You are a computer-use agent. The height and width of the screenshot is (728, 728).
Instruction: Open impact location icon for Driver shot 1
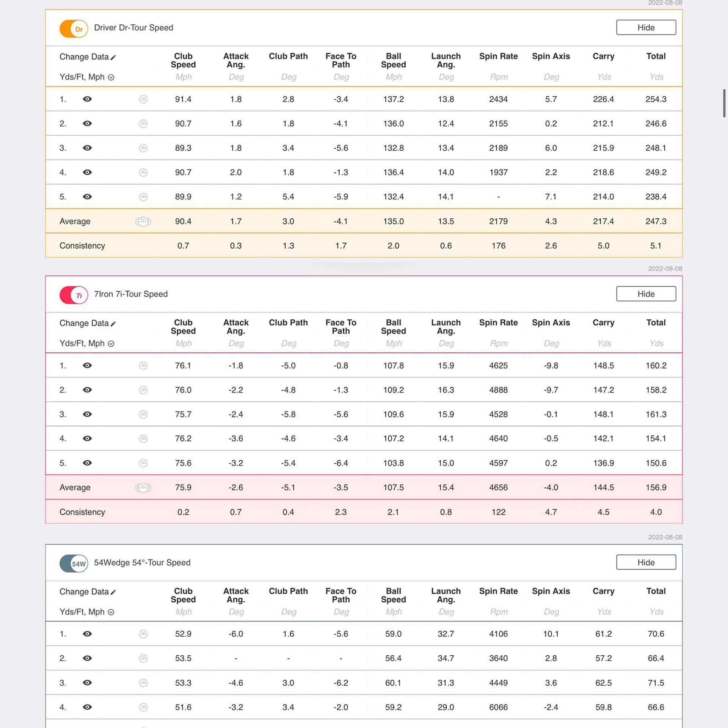point(143,99)
